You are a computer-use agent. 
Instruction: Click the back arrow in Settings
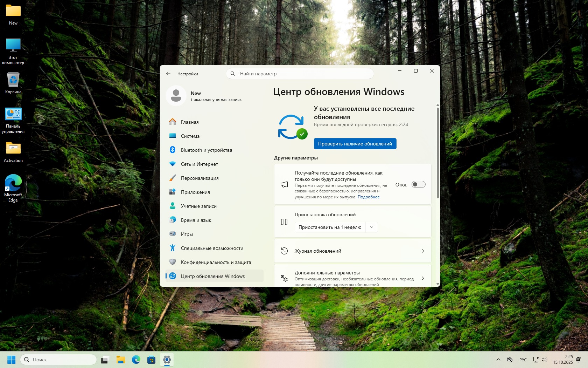168,74
